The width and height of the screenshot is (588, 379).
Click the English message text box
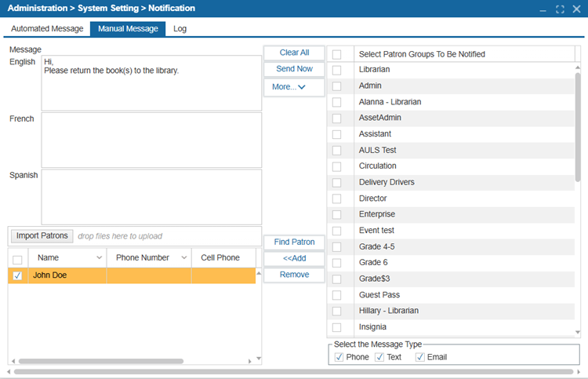click(151, 83)
